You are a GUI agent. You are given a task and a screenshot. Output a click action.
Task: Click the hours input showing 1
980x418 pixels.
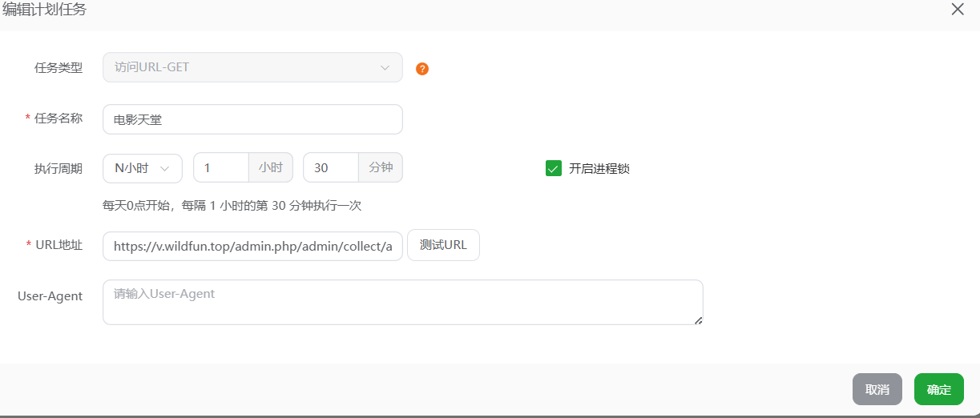point(221,168)
